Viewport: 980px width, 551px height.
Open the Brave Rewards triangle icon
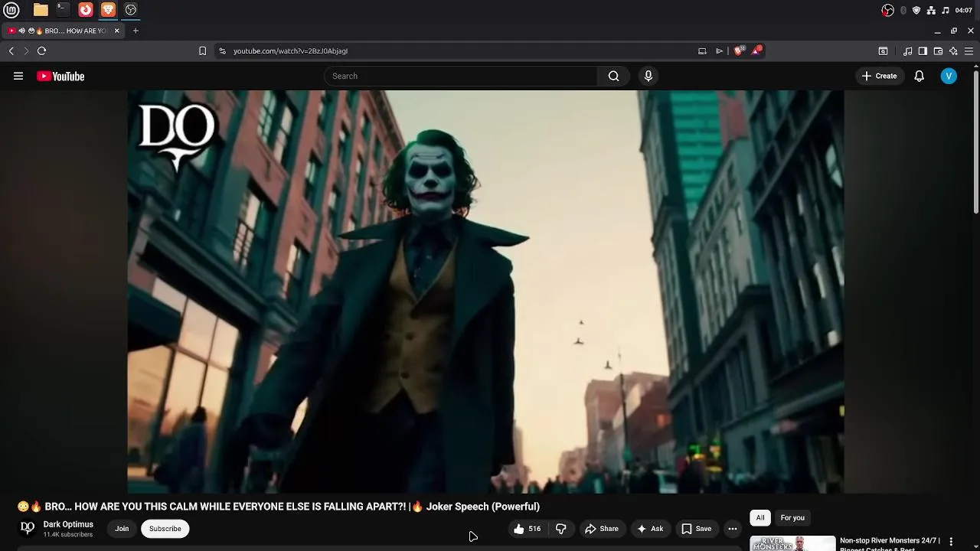[756, 51]
